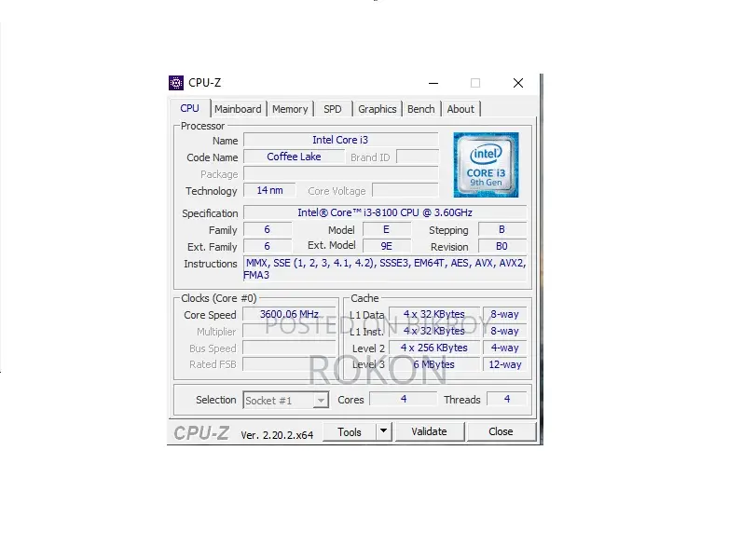This screenshot has width=756, height=560.
Task: Select the CPU tab
Action: 189,108
